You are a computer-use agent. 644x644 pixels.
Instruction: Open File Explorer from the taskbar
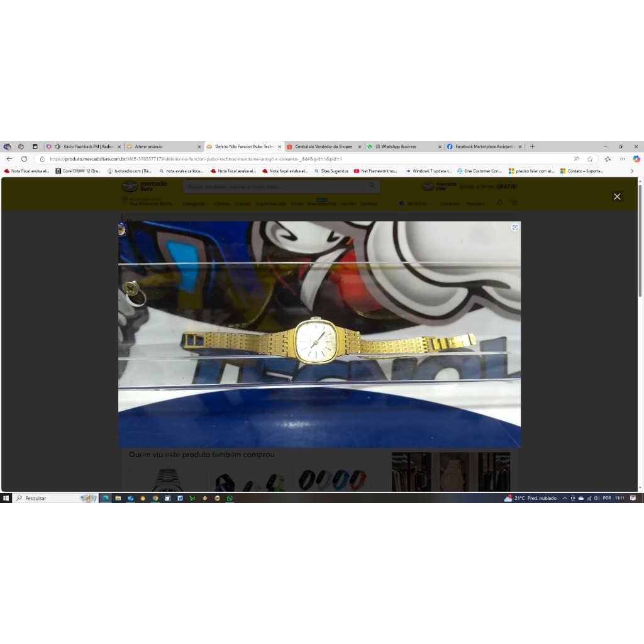118,498
